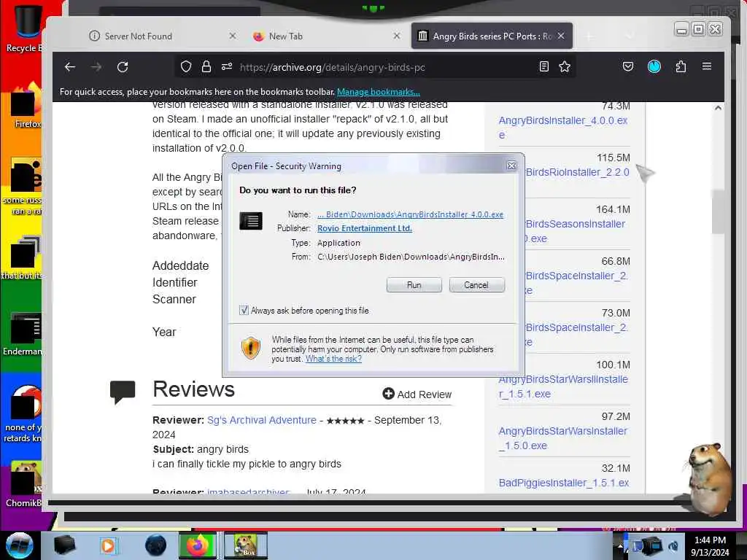The height and width of the screenshot is (560, 747).
Task: Go back with Firefox back arrow
Action: pos(70,67)
